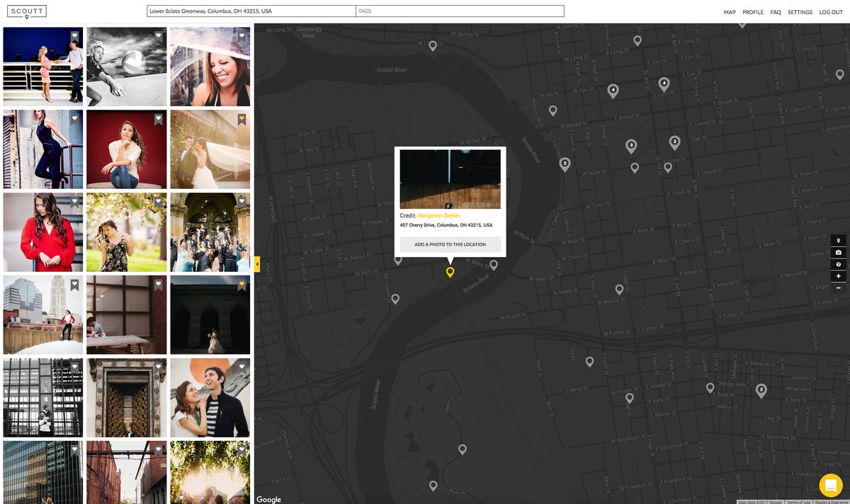This screenshot has height=504, width=850.
Task: Unfavorite the bride in dark archway photo
Action: point(242,285)
